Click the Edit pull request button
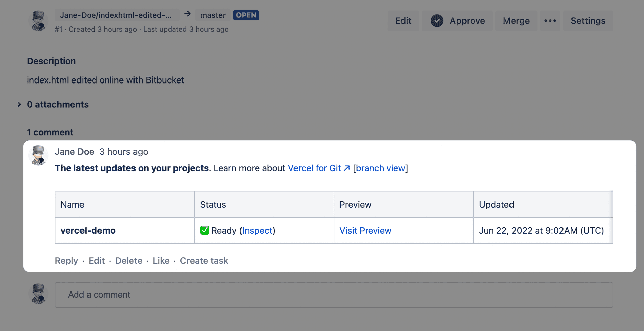The image size is (644, 331). (403, 21)
